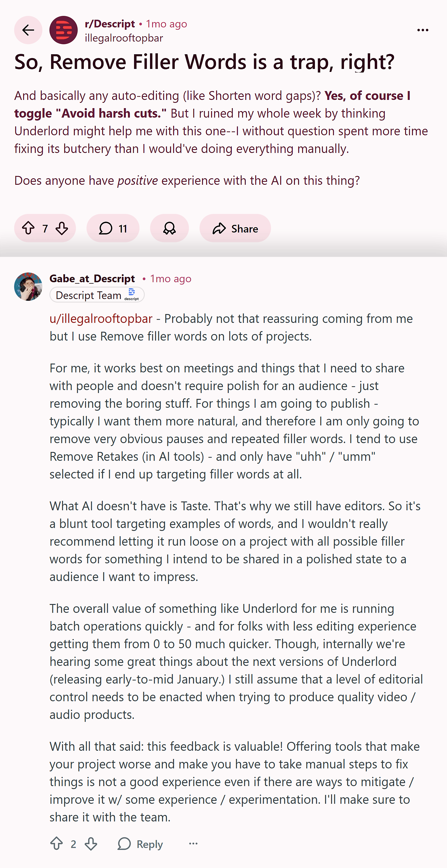Open the post options ellipsis menu
Viewport: 447px width, 868px height.
423,30
